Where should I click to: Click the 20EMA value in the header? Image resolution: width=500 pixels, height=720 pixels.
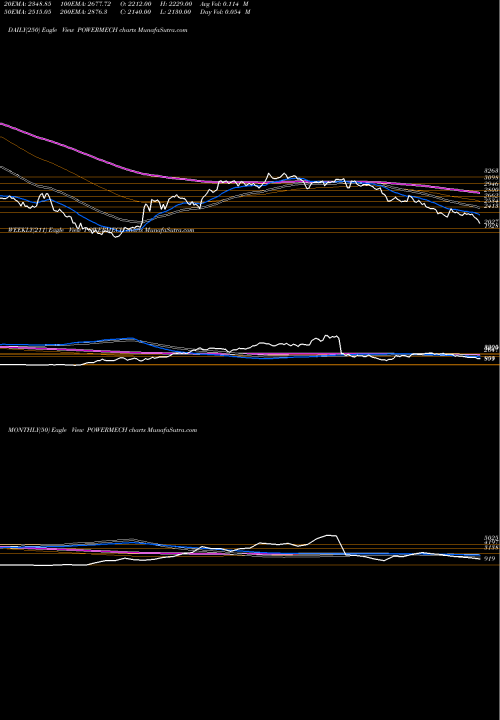28,4
